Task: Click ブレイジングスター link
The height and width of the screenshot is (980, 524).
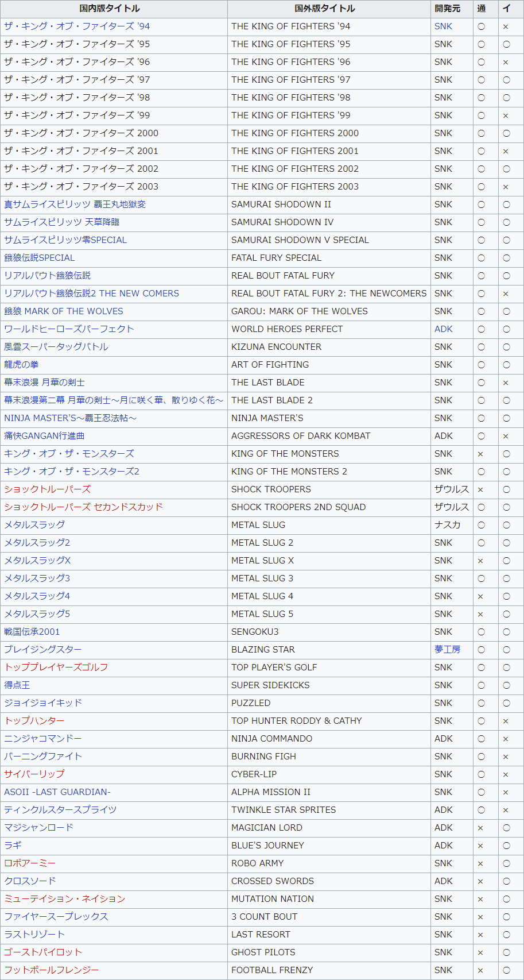Action: (x=42, y=650)
